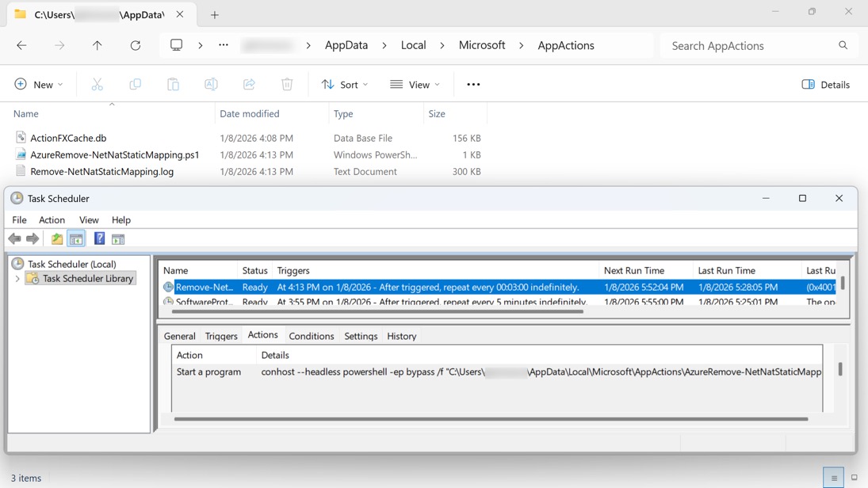
Task: Click the Search AppActions field
Action: point(749,46)
